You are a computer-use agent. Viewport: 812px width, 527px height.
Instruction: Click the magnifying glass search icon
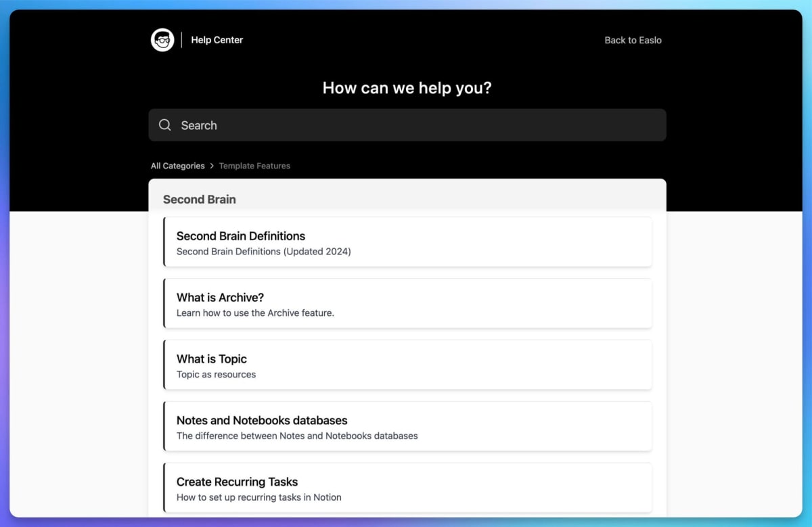165,125
